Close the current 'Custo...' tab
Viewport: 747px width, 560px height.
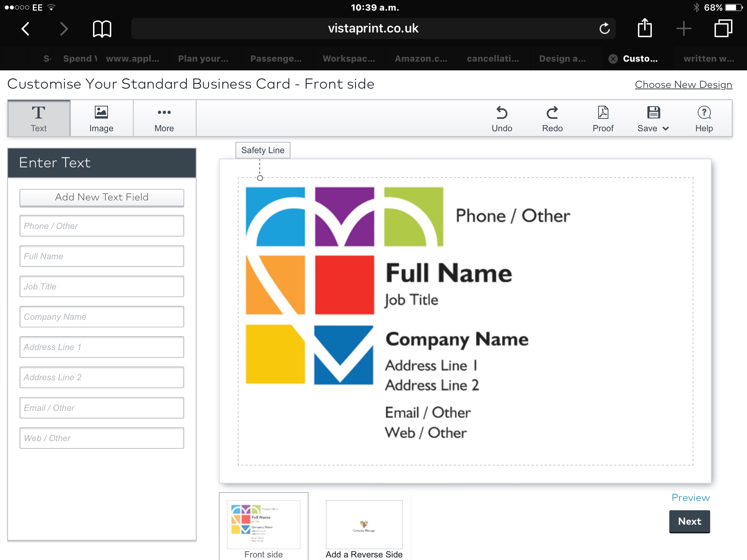point(613,59)
